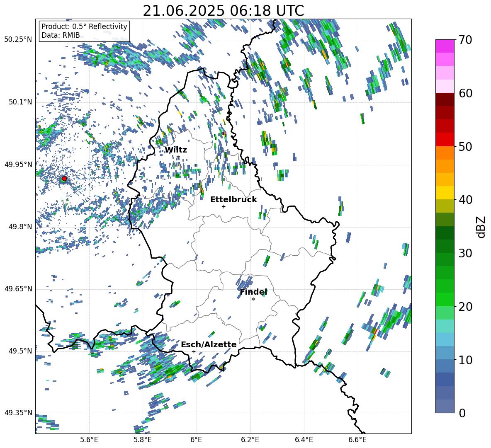Click the 49.8°N latitude label

(20, 227)
